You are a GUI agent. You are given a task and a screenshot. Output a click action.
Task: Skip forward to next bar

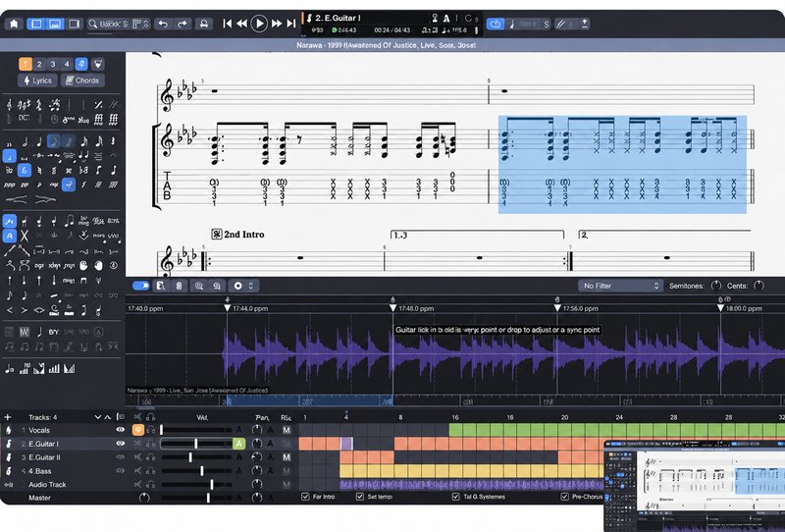(277, 24)
